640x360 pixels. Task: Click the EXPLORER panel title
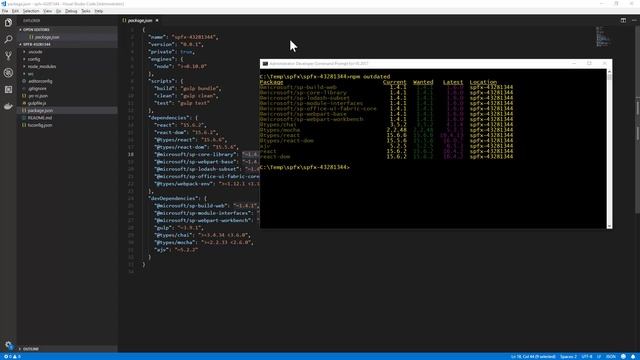pyautogui.click(x=31, y=20)
